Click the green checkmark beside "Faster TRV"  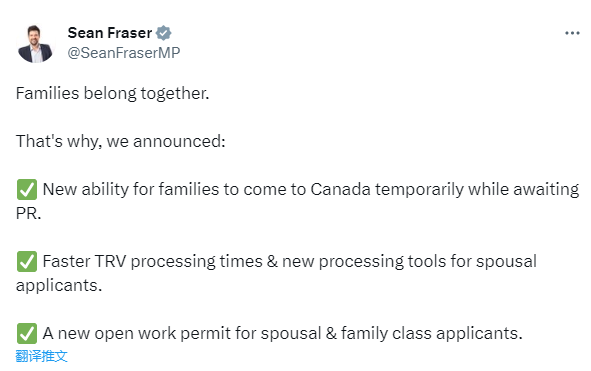[x=27, y=261]
